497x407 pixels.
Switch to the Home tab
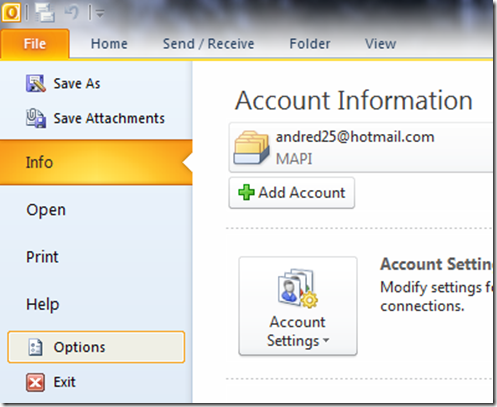click(x=109, y=44)
